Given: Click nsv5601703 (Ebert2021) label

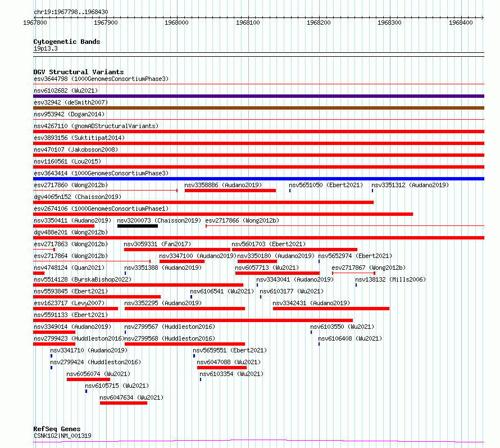Looking at the screenshot, I should click(x=269, y=244).
